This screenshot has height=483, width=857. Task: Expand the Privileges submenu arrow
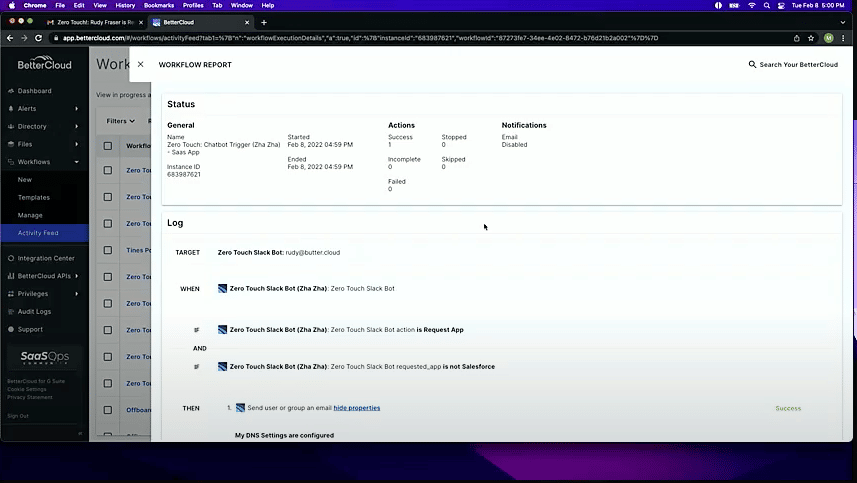click(77, 293)
